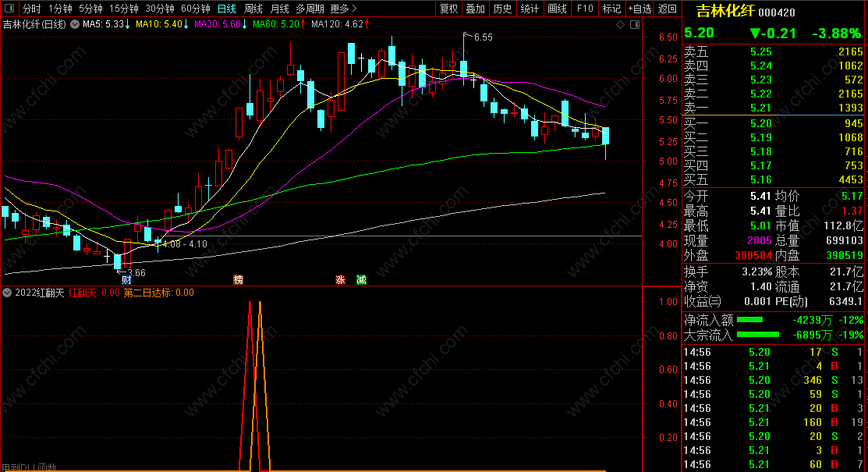This screenshot has height=472, width=868.
Task: Switch to the 60分钟 period tab
Action: (196, 9)
